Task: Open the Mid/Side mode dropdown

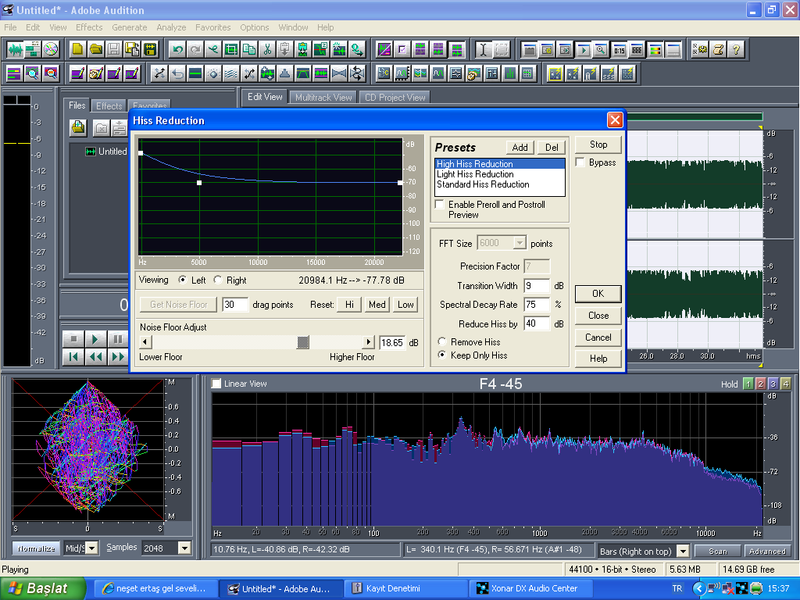Action: click(x=92, y=548)
